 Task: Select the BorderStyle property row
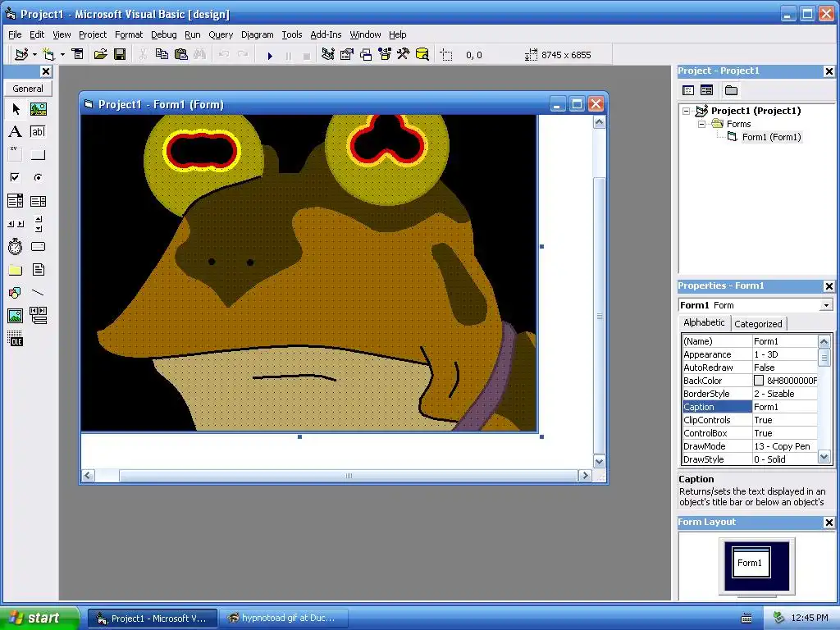[750, 394]
